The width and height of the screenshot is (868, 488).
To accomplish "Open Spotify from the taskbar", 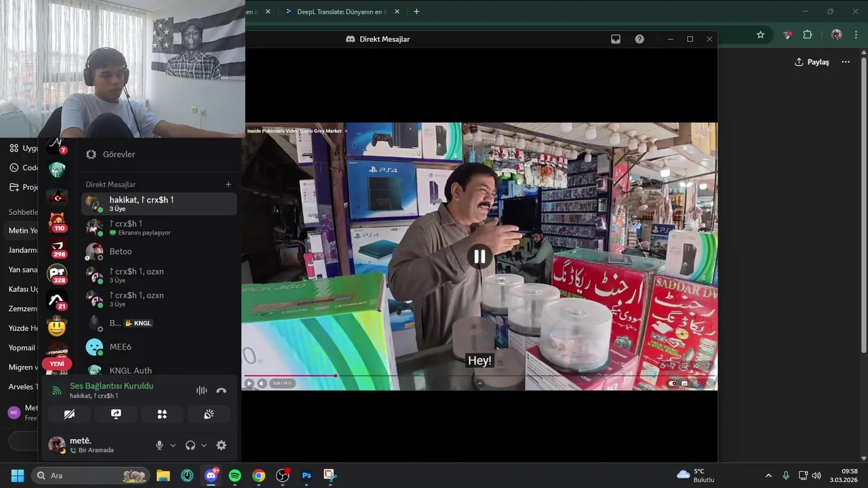I will click(235, 475).
